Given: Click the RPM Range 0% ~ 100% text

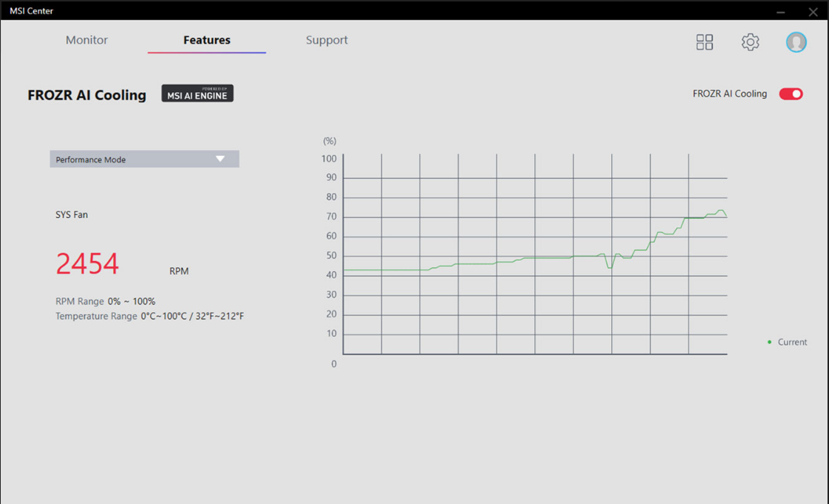Looking at the screenshot, I should (x=105, y=302).
